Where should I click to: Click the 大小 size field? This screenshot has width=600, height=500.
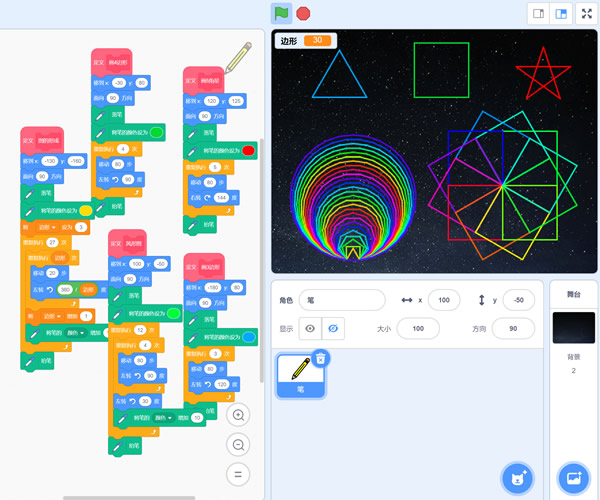(418, 328)
